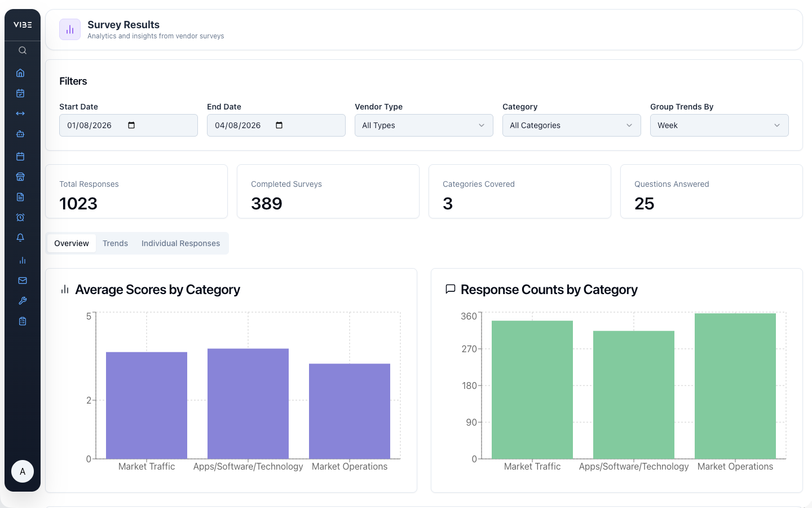Image resolution: width=812 pixels, height=508 pixels.
Task: Expand the Category selector showing All Categories
Action: [x=571, y=125]
